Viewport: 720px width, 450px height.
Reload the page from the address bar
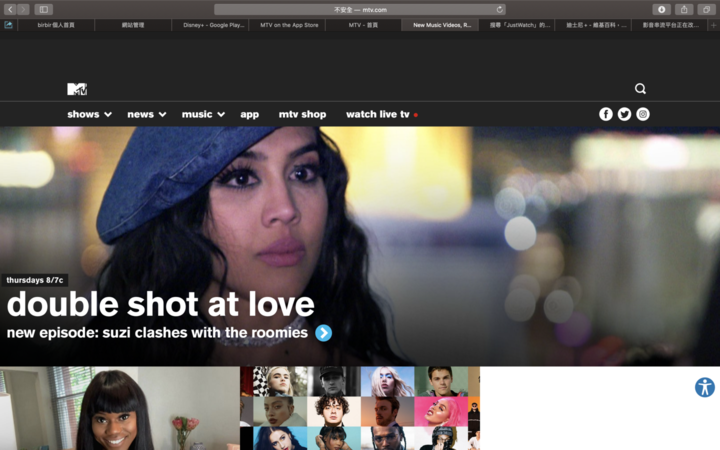tap(500, 10)
